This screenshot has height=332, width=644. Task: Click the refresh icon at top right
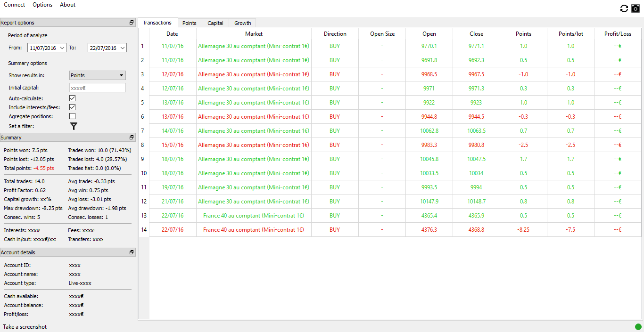coord(624,8)
